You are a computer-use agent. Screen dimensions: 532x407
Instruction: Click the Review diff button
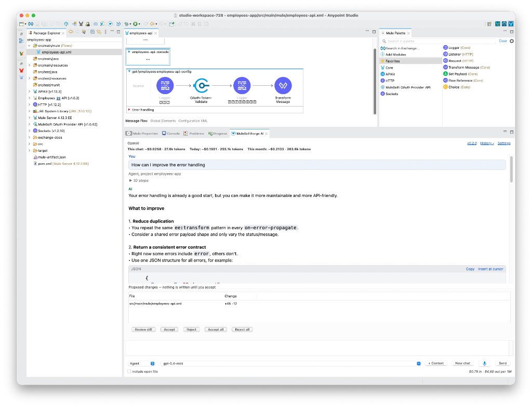coord(143,329)
